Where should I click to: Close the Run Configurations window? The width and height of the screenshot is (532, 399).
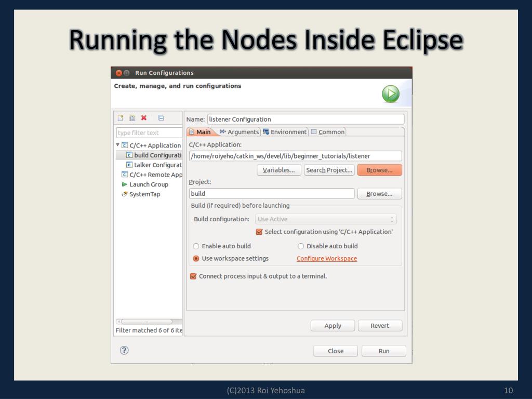(118, 73)
